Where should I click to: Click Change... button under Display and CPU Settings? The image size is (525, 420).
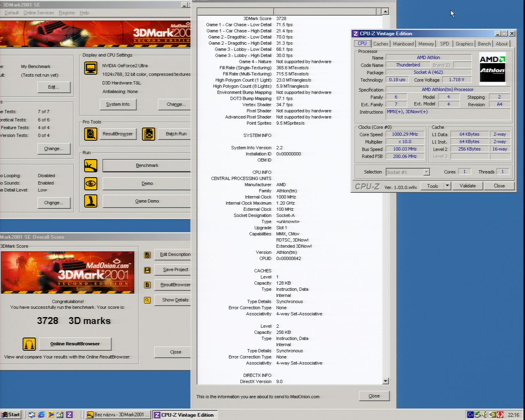coord(175,104)
